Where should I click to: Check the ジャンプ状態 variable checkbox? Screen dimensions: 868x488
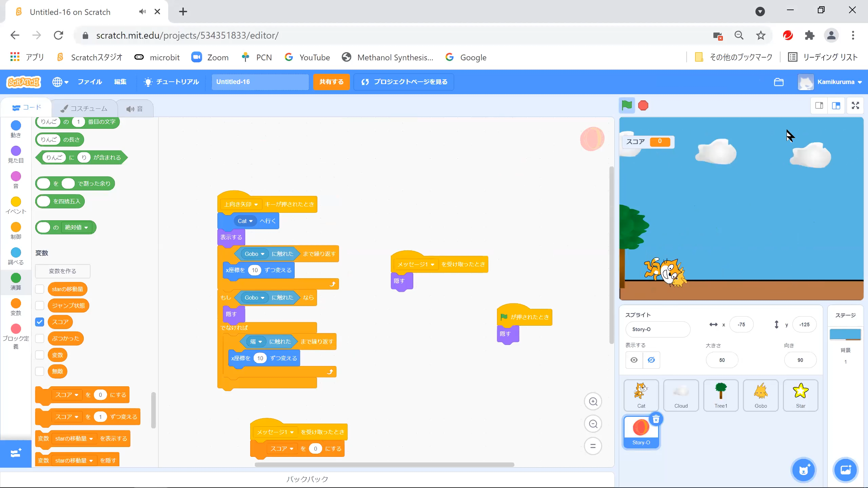coord(40,305)
